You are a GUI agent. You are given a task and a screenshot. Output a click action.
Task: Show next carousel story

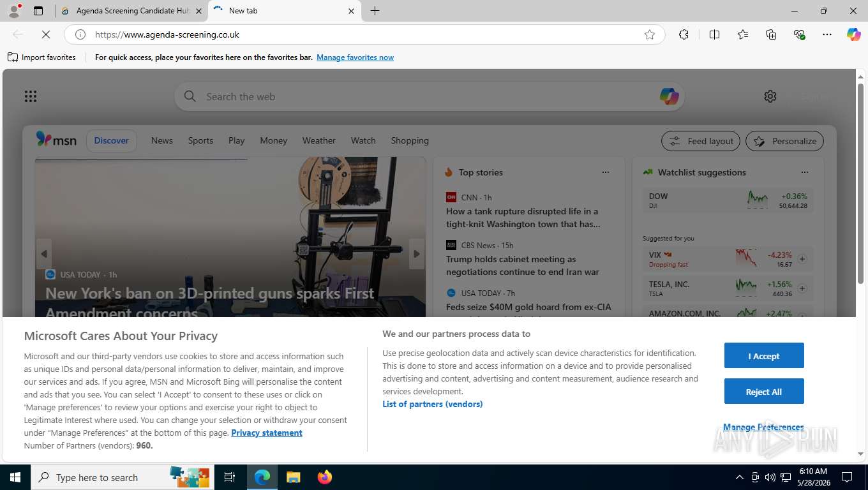(417, 254)
